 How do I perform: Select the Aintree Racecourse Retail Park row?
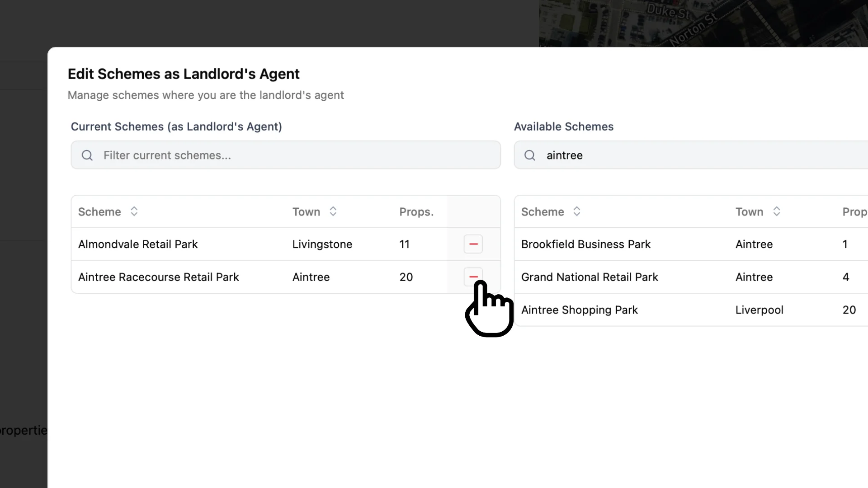point(203,277)
